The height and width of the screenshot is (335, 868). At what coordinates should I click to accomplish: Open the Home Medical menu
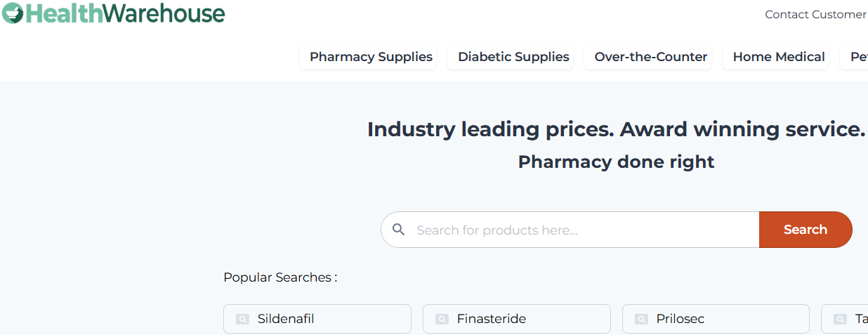(x=778, y=57)
